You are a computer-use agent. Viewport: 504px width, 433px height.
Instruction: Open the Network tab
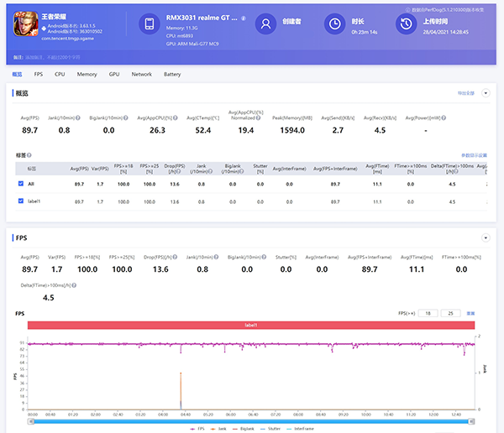(x=142, y=75)
